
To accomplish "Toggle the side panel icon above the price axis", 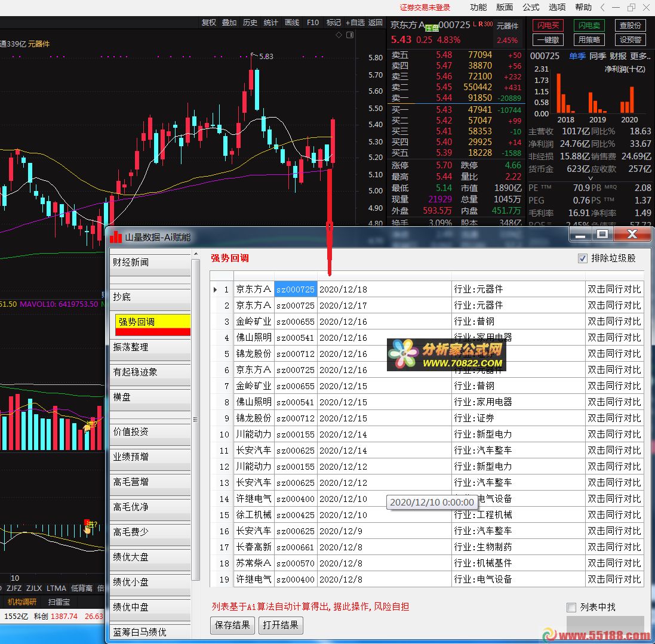I will [x=350, y=35].
